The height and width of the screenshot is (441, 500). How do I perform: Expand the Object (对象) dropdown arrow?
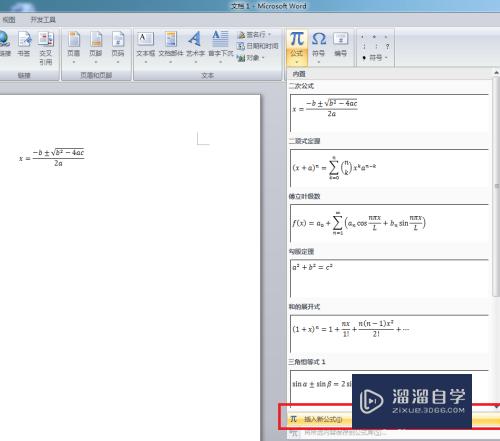tap(263, 58)
